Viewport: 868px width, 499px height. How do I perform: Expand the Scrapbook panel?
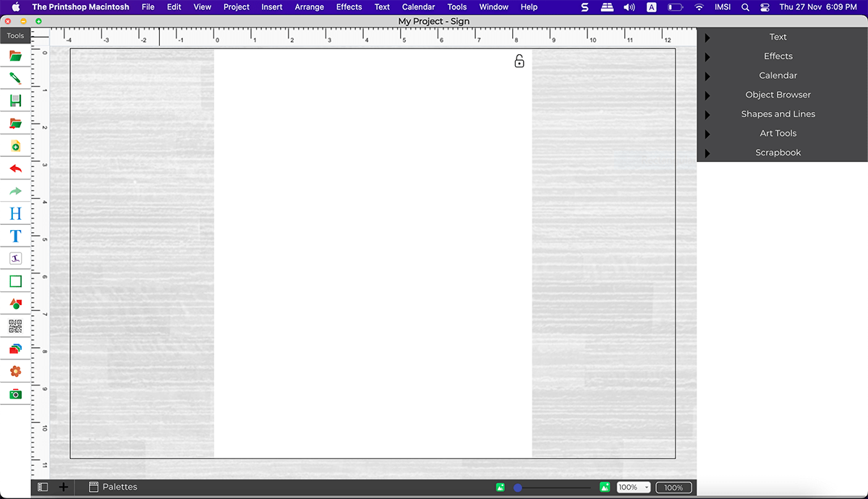coord(778,153)
